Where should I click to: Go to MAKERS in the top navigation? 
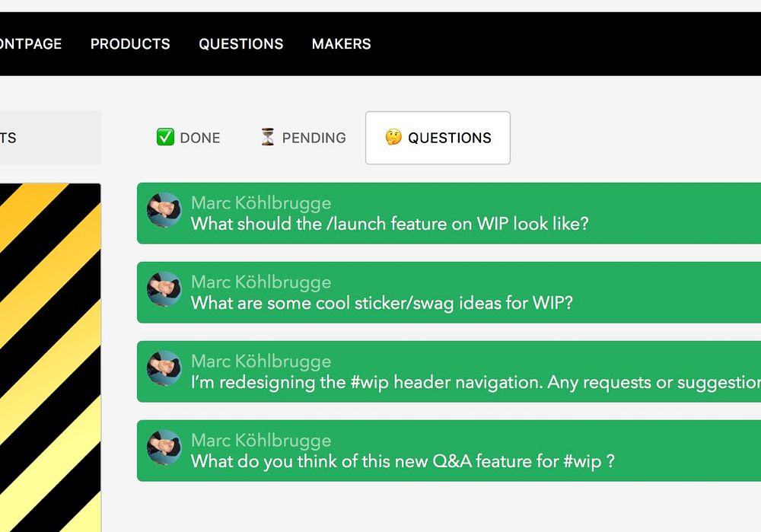coord(341,44)
